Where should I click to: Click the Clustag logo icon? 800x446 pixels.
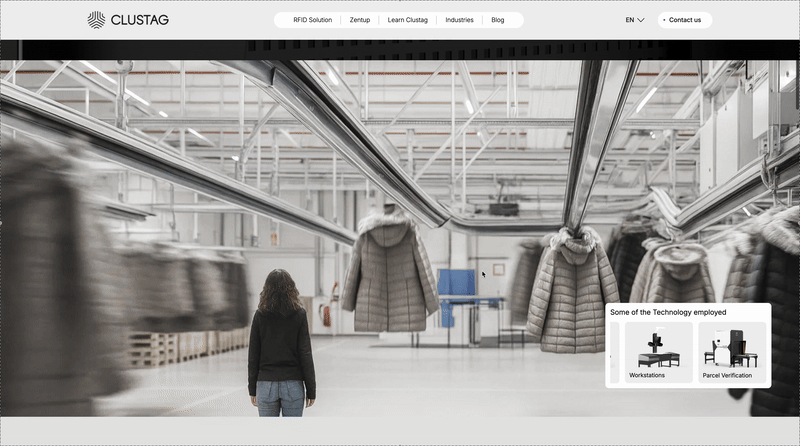click(96, 20)
